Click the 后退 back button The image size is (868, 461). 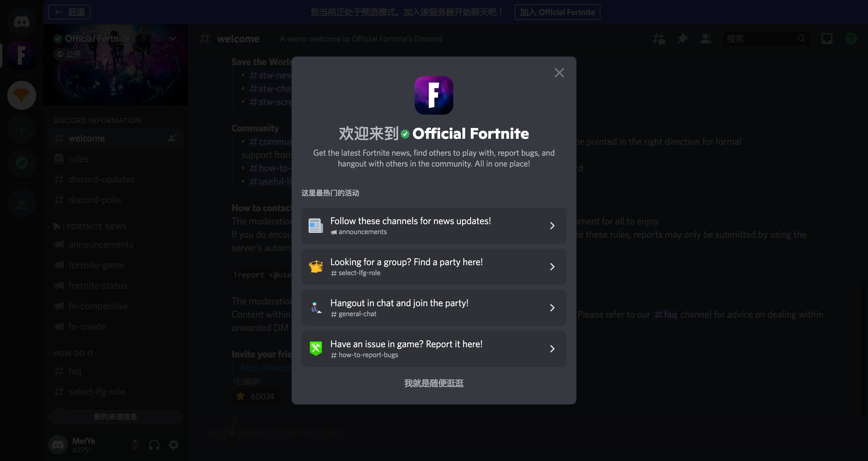69,12
